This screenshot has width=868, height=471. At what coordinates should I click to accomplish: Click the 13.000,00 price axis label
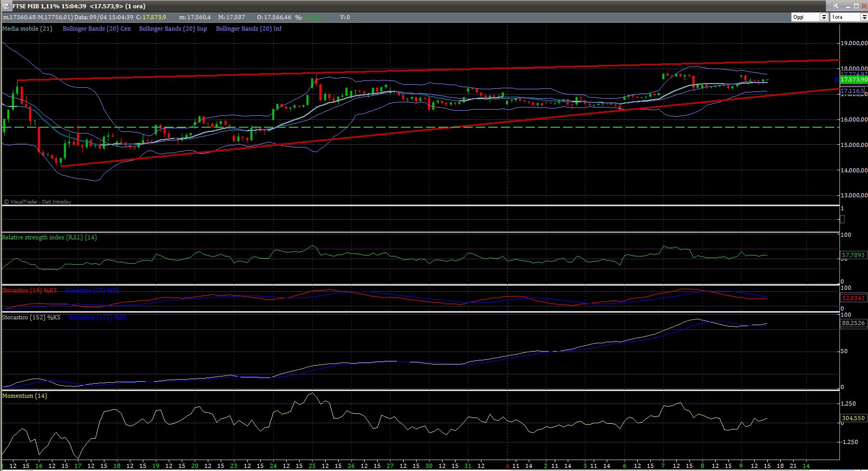854,196
